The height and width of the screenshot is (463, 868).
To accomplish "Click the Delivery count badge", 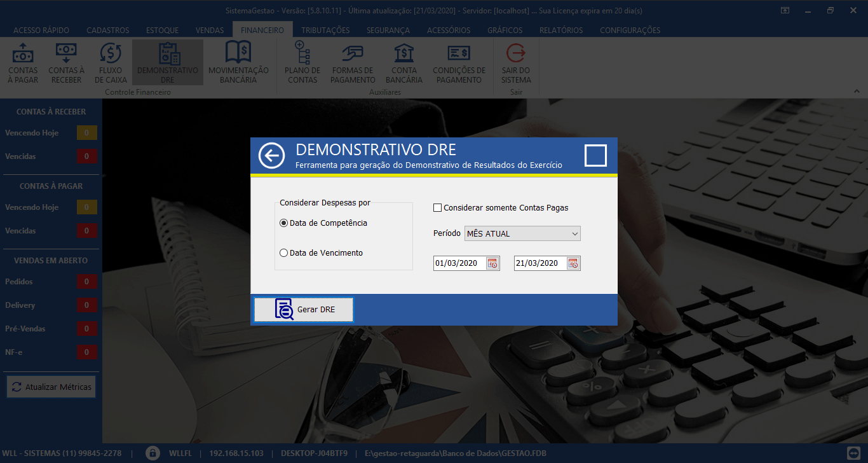I will tap(87, 305).
